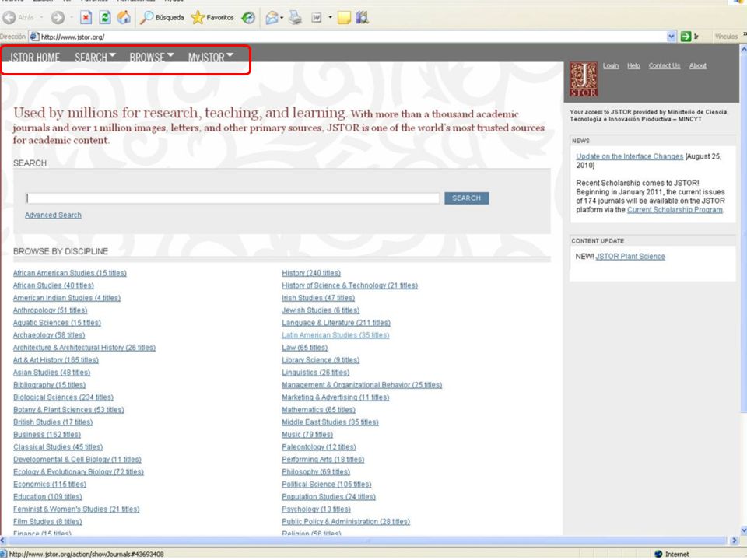Open the Research books toolbar icon
Image resolution: width=747 pixels, height=560 pixels.
point(363,18)
